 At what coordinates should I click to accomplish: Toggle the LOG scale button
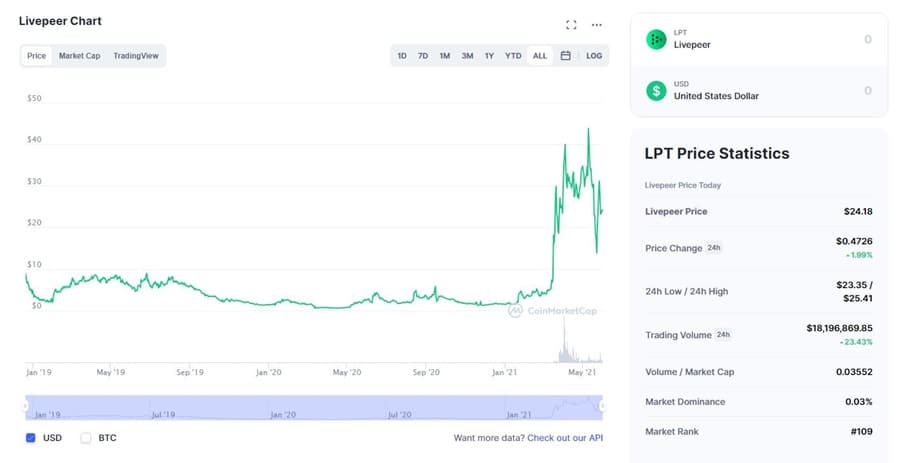594,56
